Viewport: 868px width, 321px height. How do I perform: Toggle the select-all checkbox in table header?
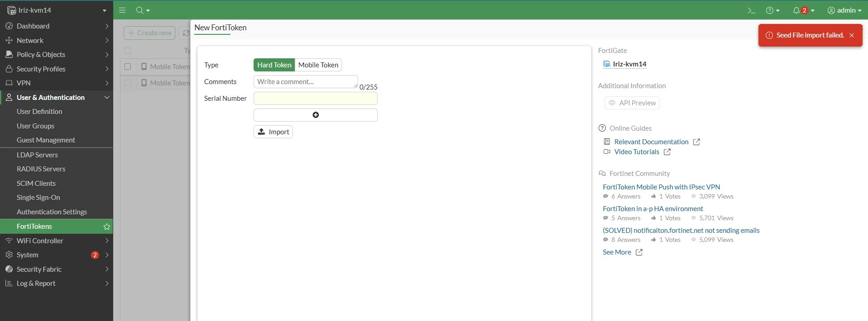click(x=128, y=51)
